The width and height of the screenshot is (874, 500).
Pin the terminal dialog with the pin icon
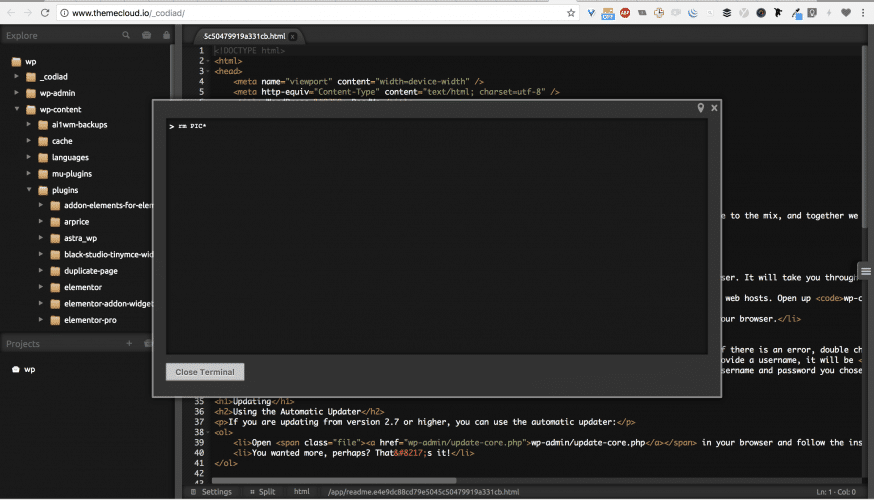(x=701, y=107)
